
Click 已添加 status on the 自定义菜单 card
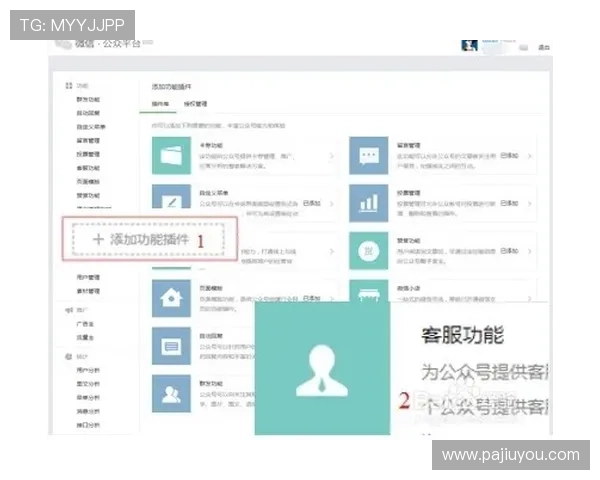[312, 203]
